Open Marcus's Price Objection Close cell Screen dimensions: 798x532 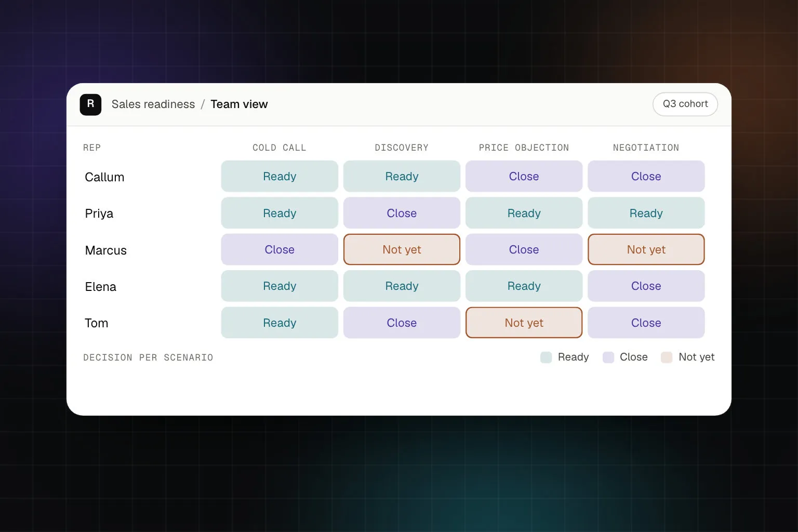(x=524, y=249)
